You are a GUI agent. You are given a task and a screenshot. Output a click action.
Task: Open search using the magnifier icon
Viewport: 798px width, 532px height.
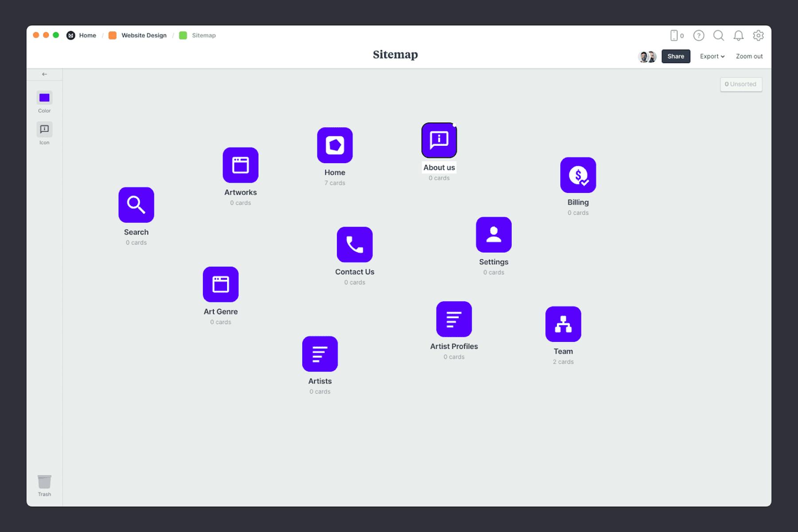click(719, 35)
